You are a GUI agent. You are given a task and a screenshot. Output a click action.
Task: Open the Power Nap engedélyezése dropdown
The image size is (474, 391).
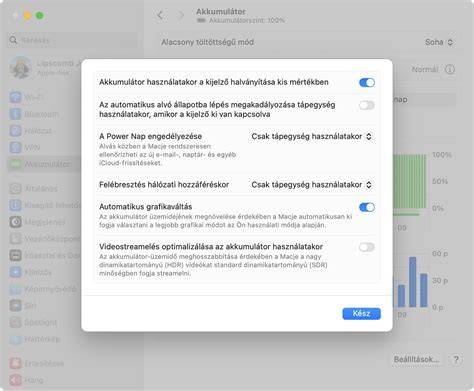[312, 136]
